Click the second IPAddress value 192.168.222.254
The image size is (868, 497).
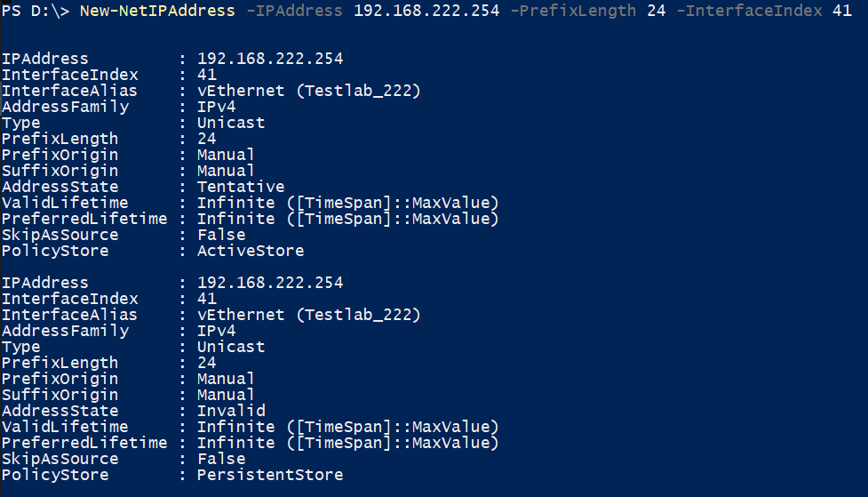pos(270,282)
